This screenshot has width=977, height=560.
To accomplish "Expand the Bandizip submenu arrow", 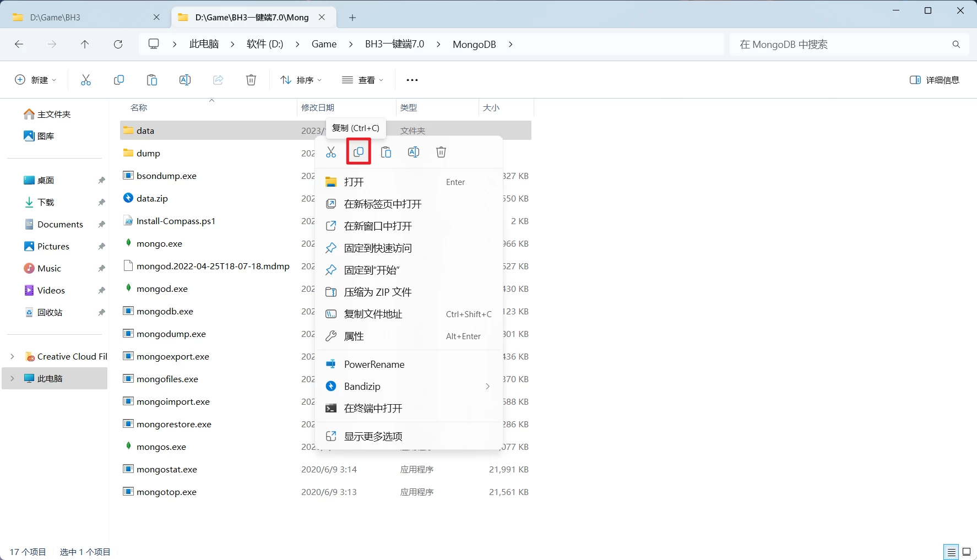I will point(487,386).
